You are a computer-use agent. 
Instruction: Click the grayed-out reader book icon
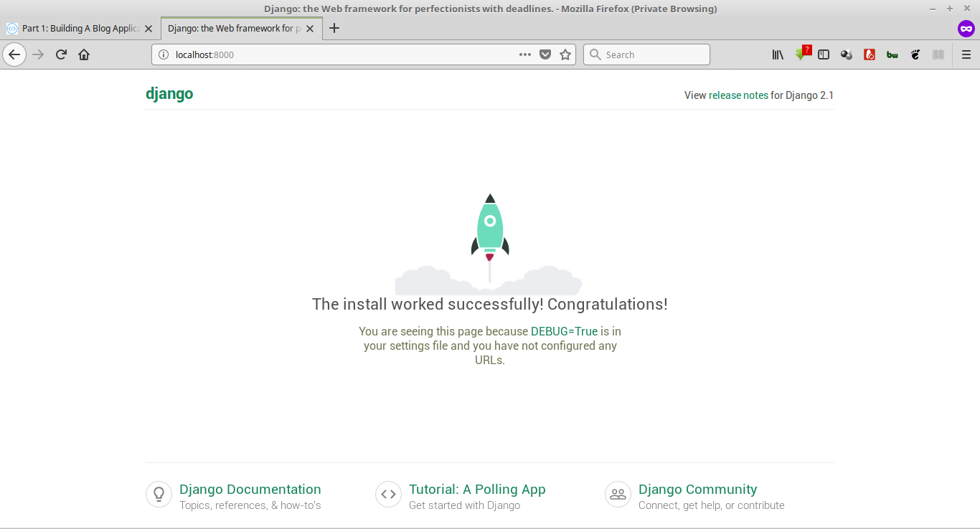[938, 54]
